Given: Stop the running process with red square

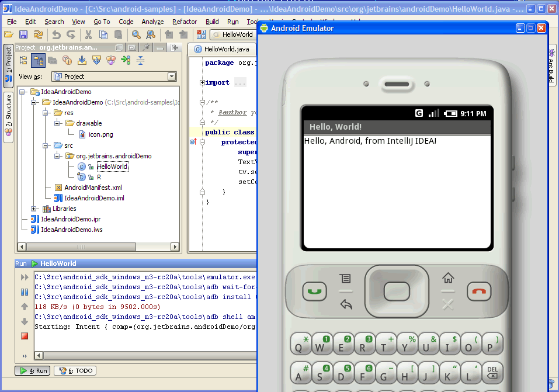Looking at the screenshot, I should pyautogui.click(x=25, y=336).
